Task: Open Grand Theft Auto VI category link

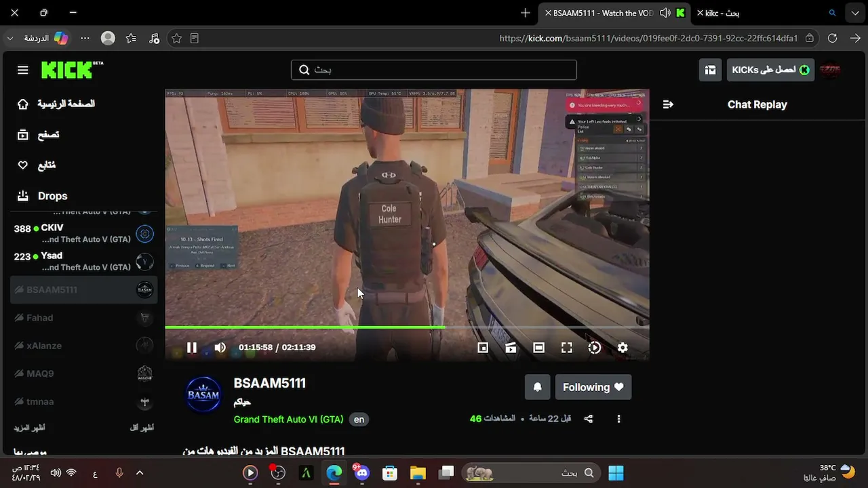Action: point(288,420)
